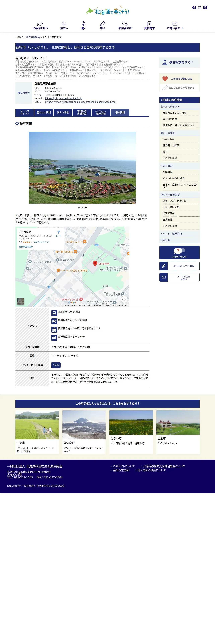Click パルス薬局はなかわ店 pharmacy marker
This screenshot has height=644, width=215.
point(81,299)
